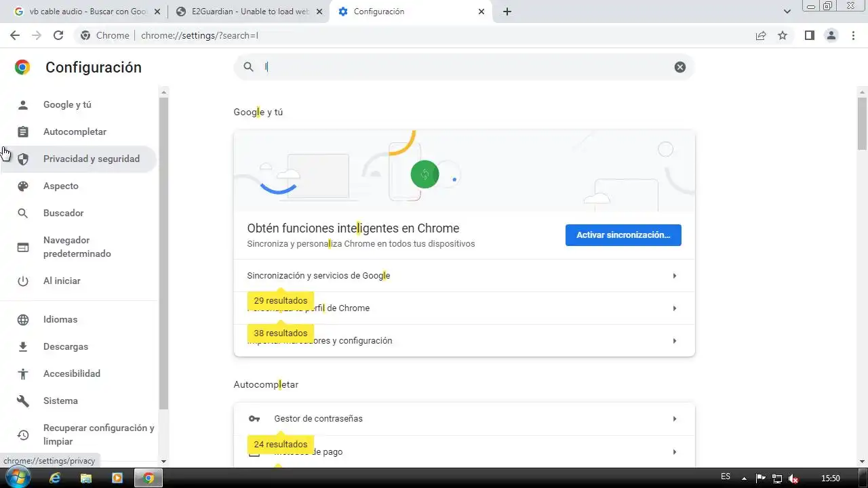Click the magnifier icon beside Buscador
This screenshot has height=488, width=868.
point(23,213)
